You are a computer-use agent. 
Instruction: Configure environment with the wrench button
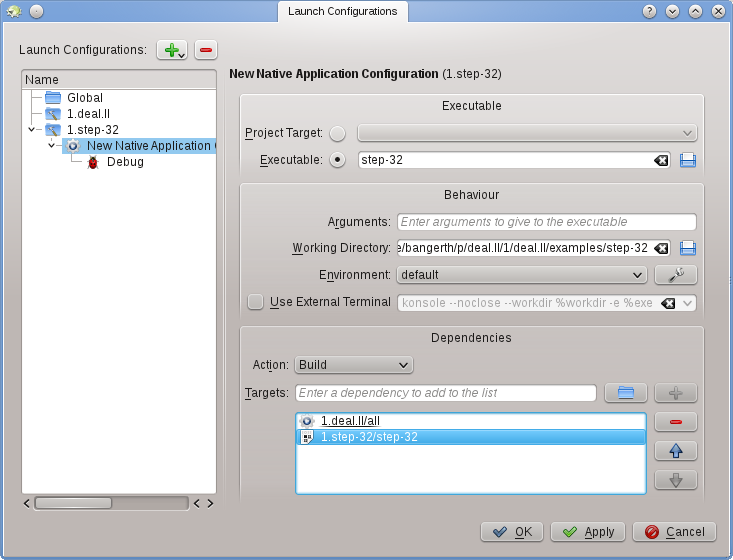(x=676, y=275)
